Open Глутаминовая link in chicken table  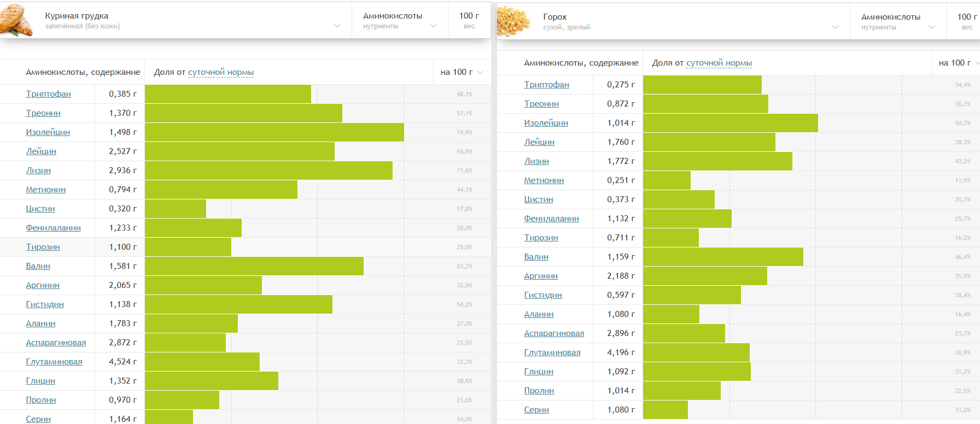pyautogui.click(x=54, y=362)
